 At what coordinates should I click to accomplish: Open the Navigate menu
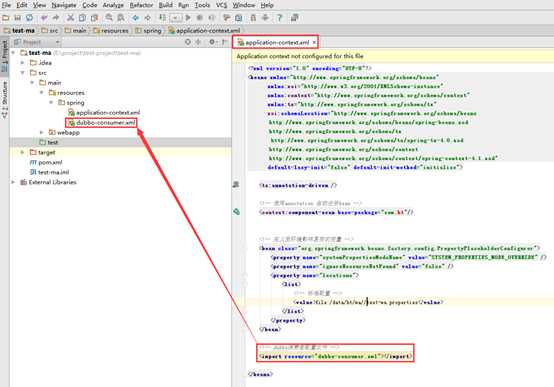[64, 5]
